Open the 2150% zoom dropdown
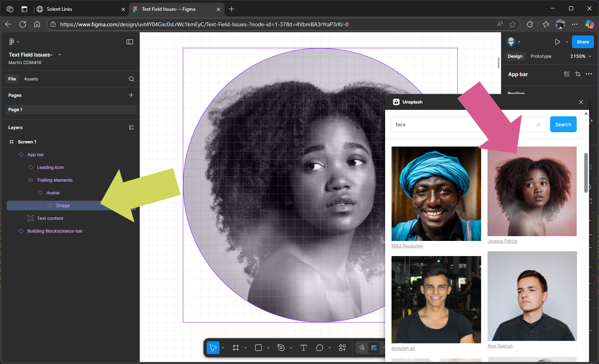The height and width of the screenshot is (364, 599). point(580,56)
